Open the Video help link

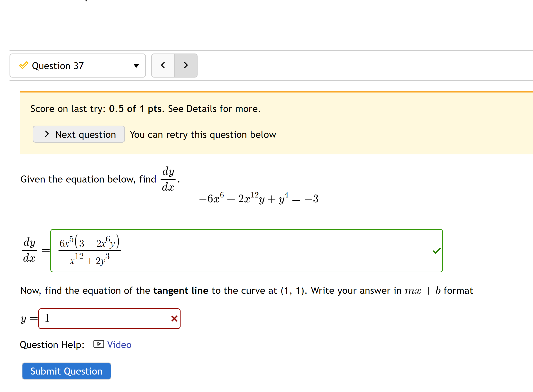pos(119,344)
